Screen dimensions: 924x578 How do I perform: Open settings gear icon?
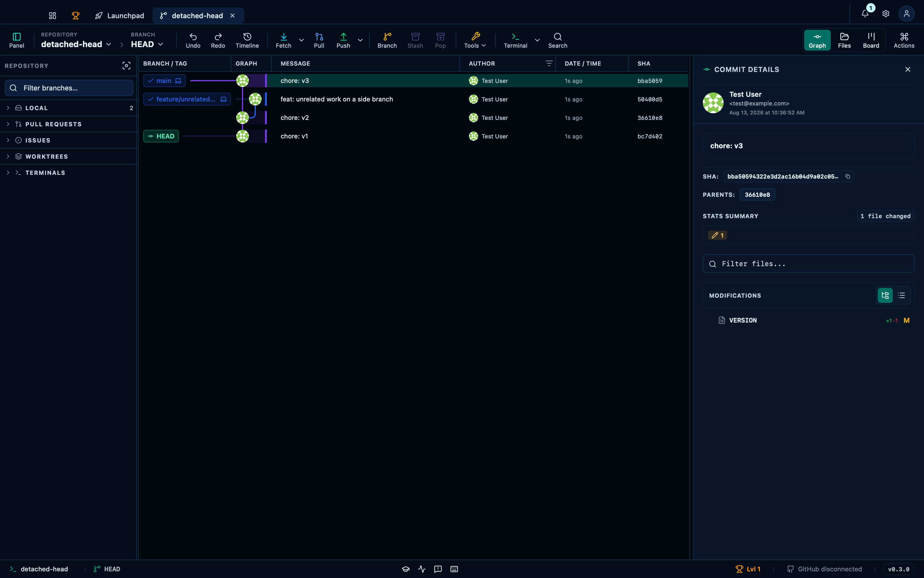coord(886,14)
